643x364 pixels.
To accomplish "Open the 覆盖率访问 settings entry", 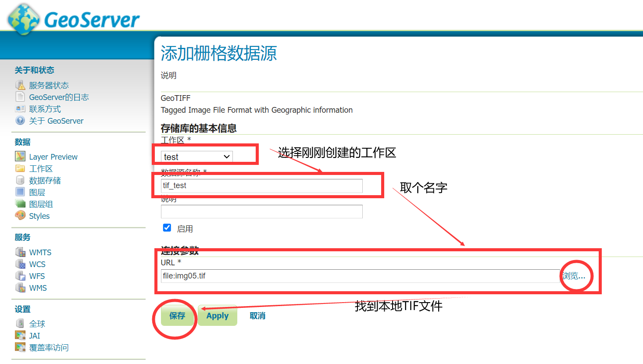I will 46,347.
